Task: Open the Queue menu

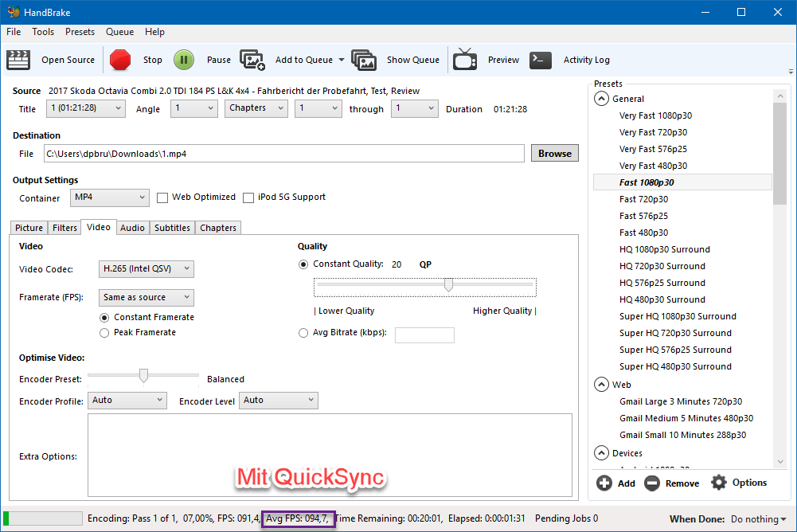Action: coord(120,32)
